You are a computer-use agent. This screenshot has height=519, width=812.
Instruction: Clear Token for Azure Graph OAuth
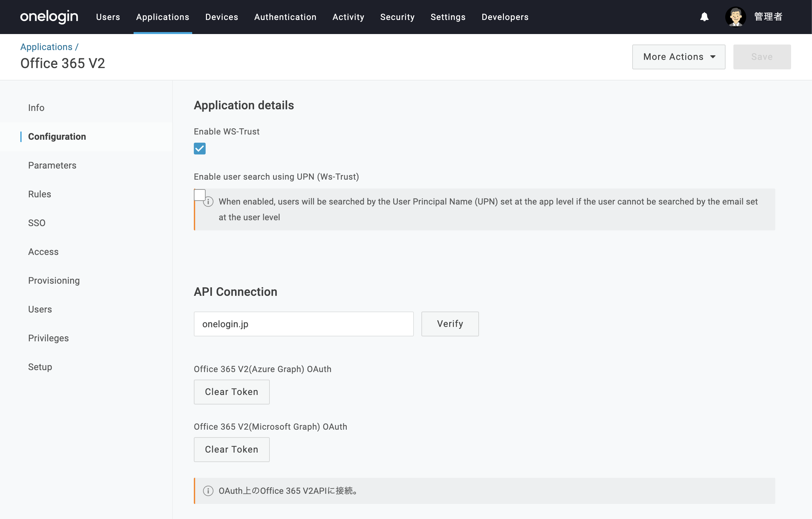tap(232, 392)
